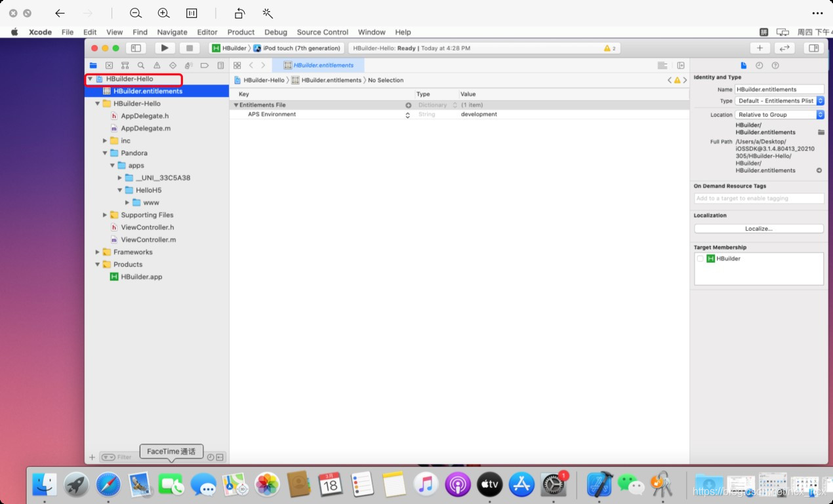Expand the inc folder
This screenshot has height=504, width=833.
coord(105,141)
